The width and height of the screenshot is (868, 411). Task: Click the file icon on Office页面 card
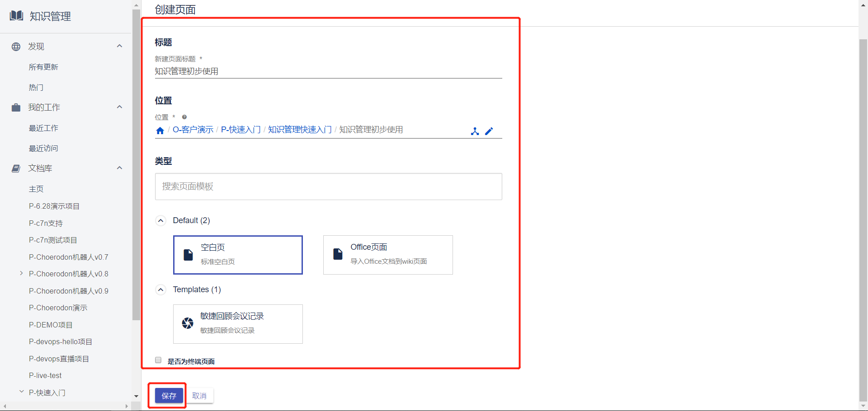pos(338,254)
